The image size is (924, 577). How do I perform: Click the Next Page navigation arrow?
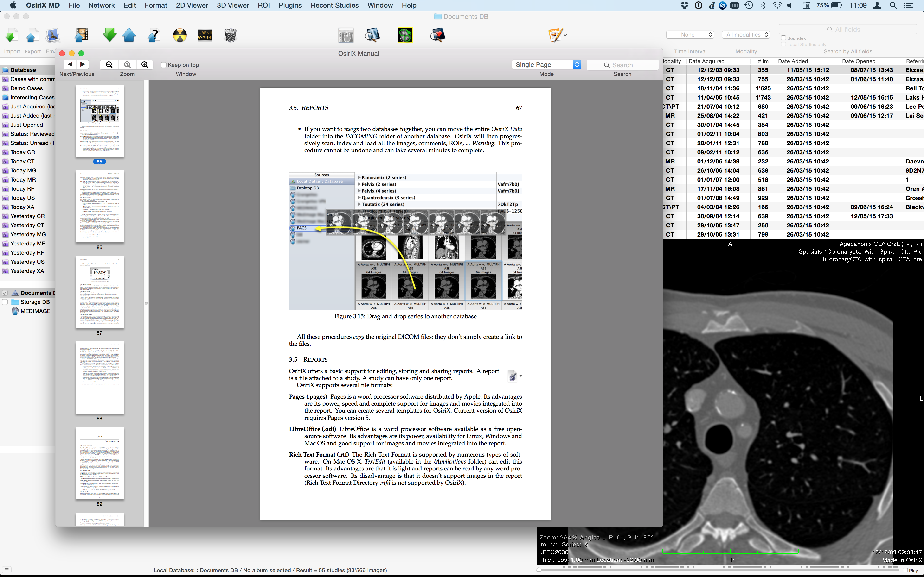coord(83,64)
